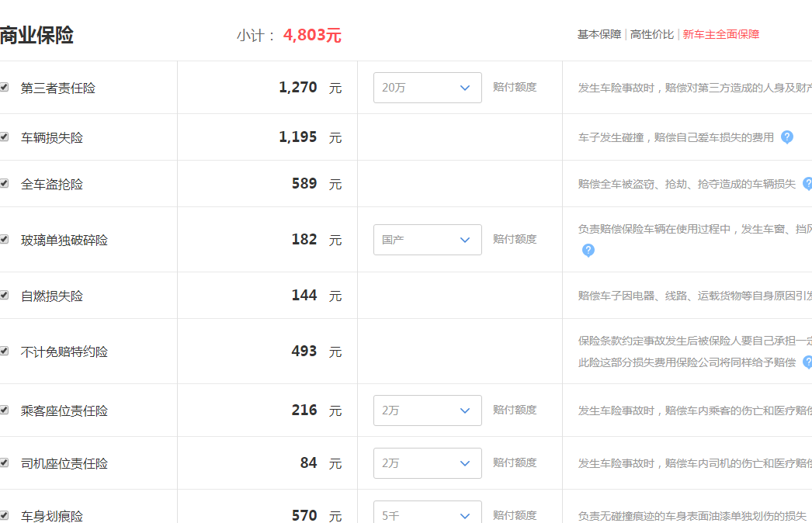
Task: Select the 新车主全面保障 plan tab
Action: 721,35
